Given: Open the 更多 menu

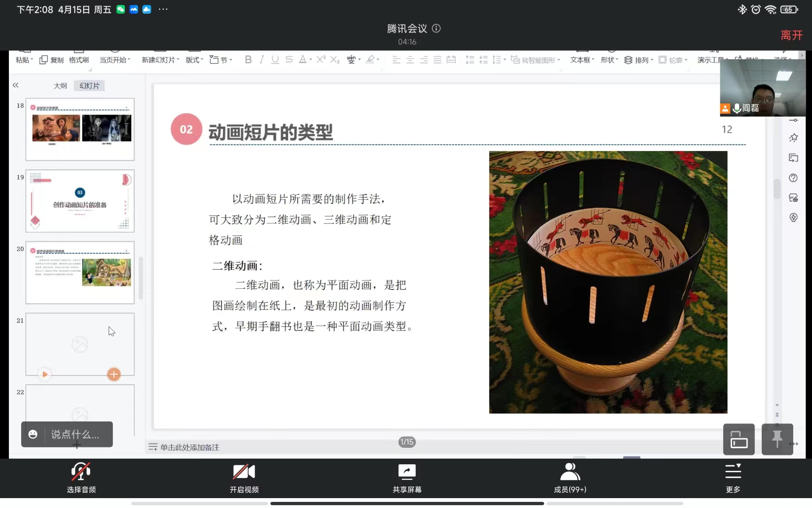Looking at the screenshot, I should 733,472.
